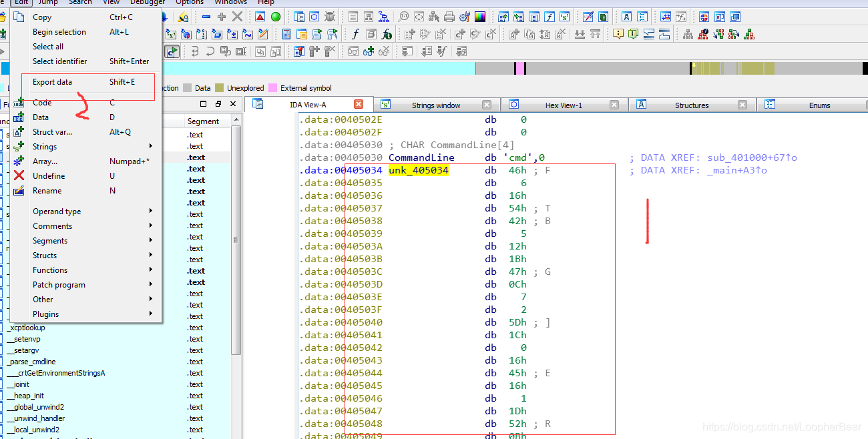Click the glasses with green plus watch icon
Viewport: 868px width, 439px height.
coord(368,51)
